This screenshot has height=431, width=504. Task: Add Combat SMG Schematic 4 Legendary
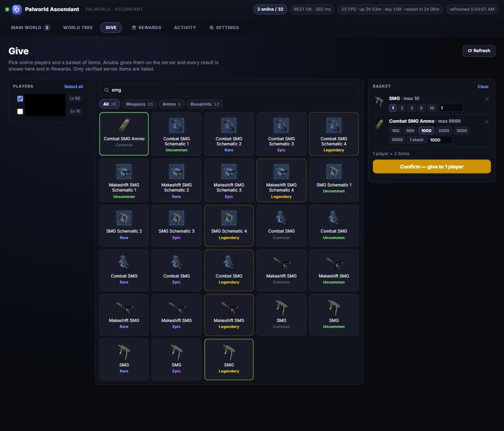(x=334, y=134)
